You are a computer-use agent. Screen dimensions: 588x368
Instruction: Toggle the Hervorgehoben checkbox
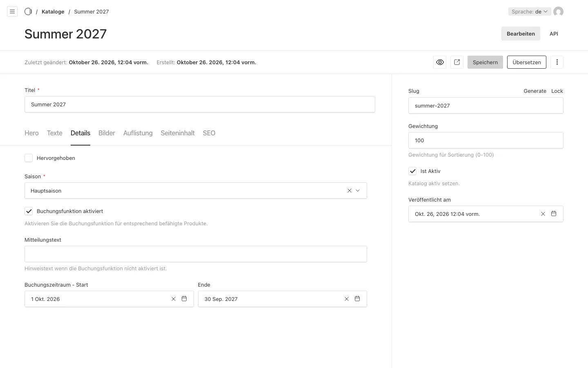point(29,158)
